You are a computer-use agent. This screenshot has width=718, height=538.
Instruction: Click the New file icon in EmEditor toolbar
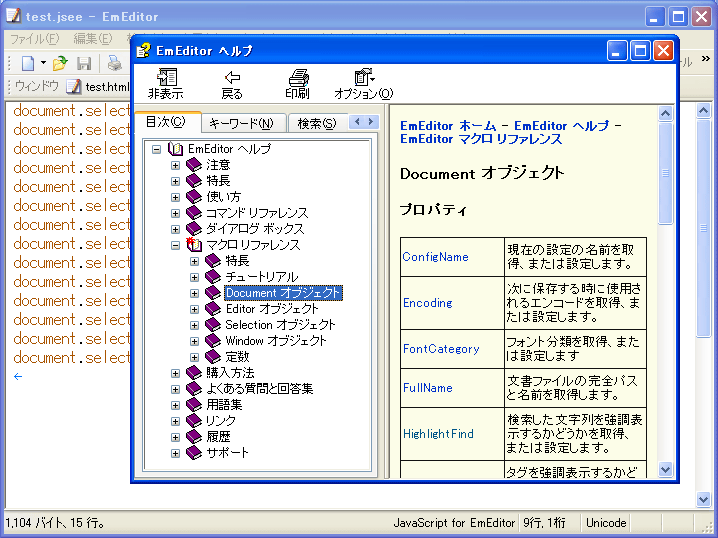click(28, 63)
